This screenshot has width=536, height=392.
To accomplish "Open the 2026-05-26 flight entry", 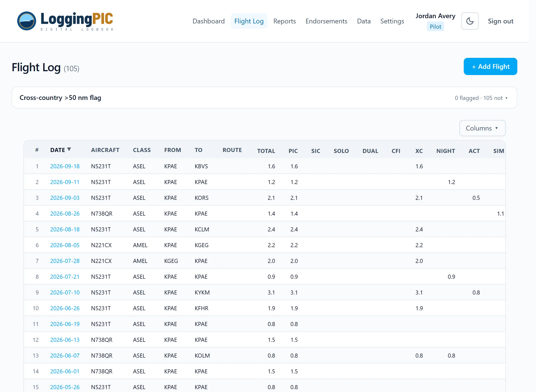I will coord(65,387).
